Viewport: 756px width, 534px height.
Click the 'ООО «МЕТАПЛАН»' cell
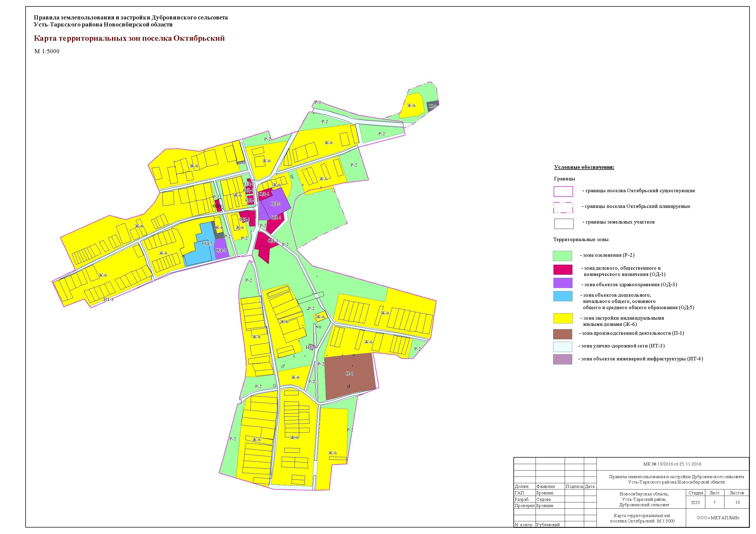pyautogui.click(x=718, y=518)
